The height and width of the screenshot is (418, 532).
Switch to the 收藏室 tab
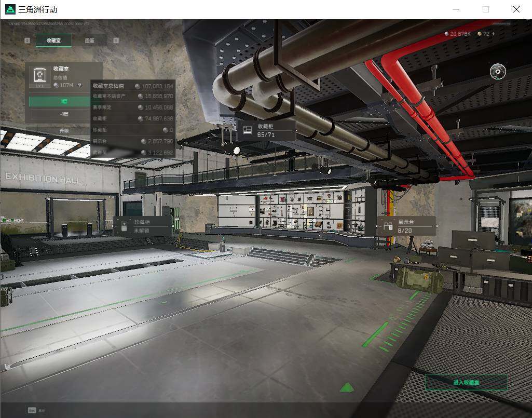tap(53, 41)
